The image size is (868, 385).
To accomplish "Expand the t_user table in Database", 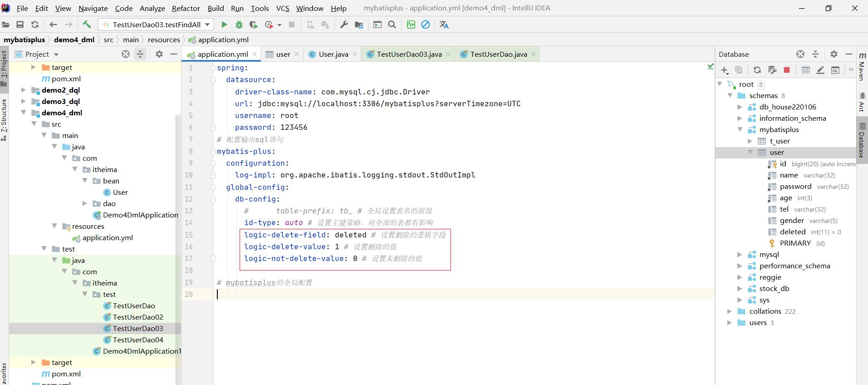I will (x=750, y=141).
